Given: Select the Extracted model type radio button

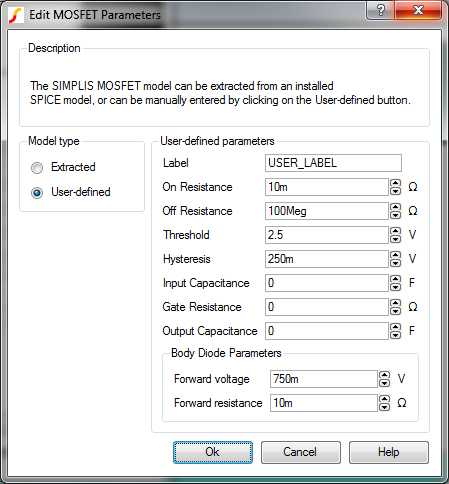Looking at the screenshot, I should click(37, 167).
